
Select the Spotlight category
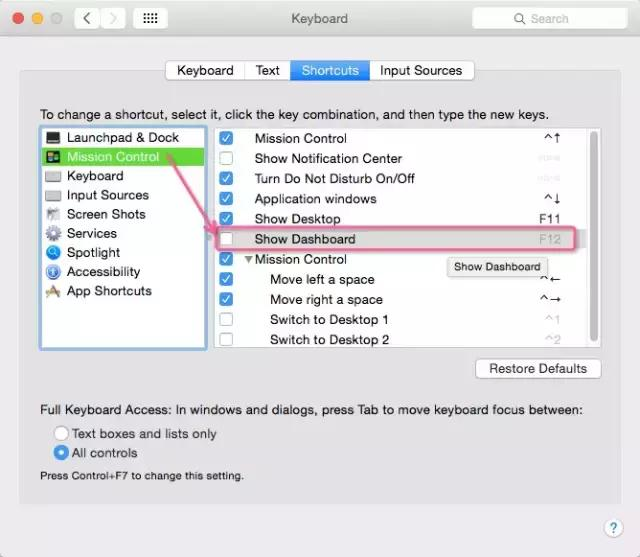(123, 253)
